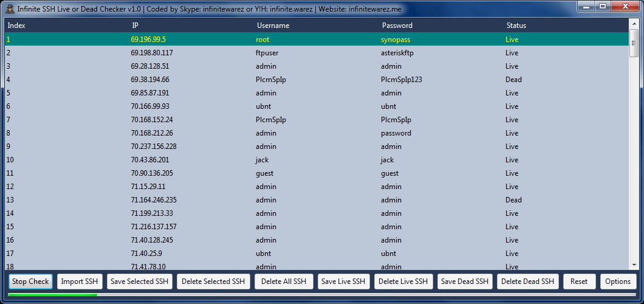Click the vertical scrollbar thumb
This screenshot has width=644, height=304.
tap(634, 43)
